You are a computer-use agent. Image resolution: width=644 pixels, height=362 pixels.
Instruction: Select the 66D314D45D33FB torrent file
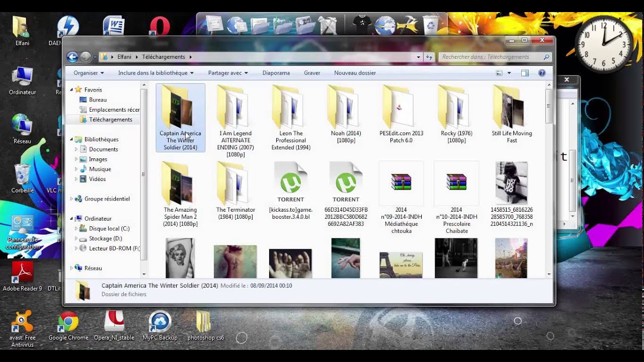click(346, 194)
